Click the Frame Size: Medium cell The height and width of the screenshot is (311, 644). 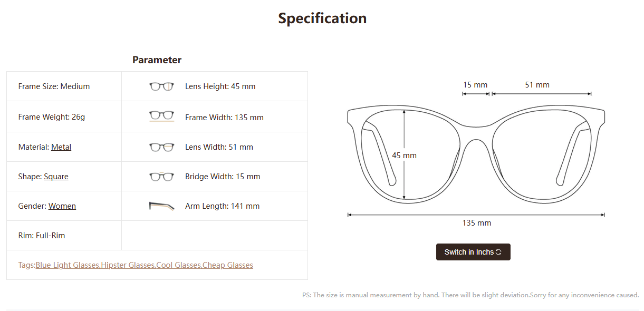pyautogui.click(x=54, y=86)
